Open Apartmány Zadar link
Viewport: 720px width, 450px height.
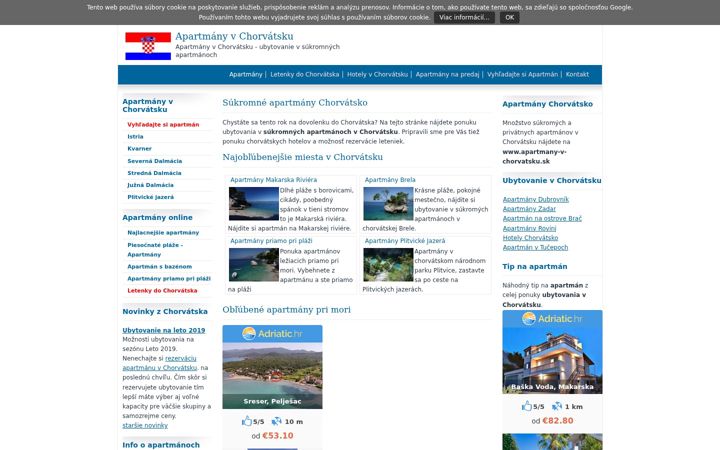(529, 209)
